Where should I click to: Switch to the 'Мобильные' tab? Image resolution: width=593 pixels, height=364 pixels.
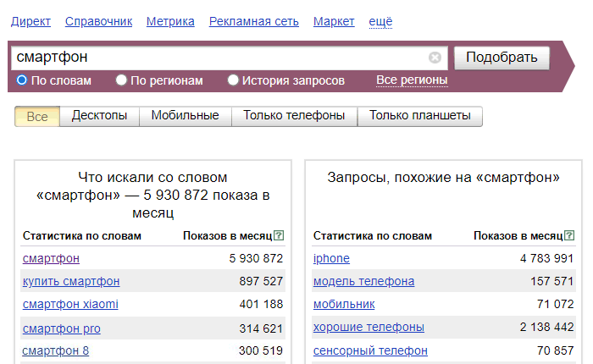[186, 116]
